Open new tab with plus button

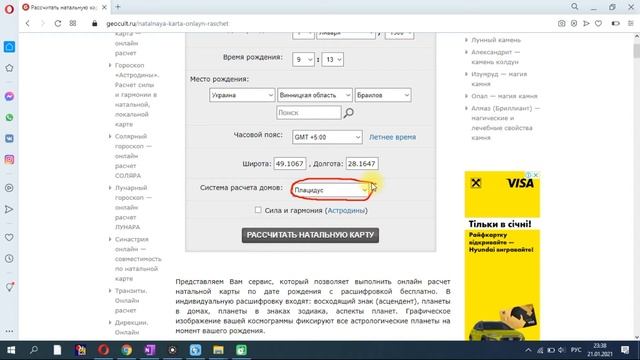[x=118, y=7]
